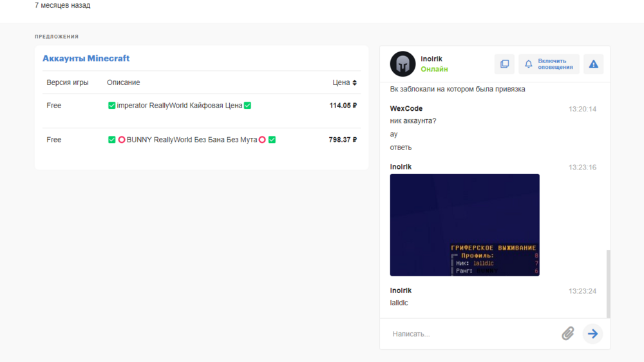Click the warning triangle report icon
The width and height of the screenshot is (644, 362).
[x=594, y=64]
